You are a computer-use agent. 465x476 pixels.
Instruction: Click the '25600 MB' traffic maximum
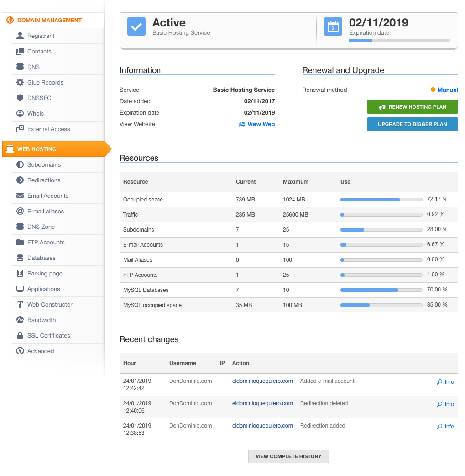click(295, 215)
